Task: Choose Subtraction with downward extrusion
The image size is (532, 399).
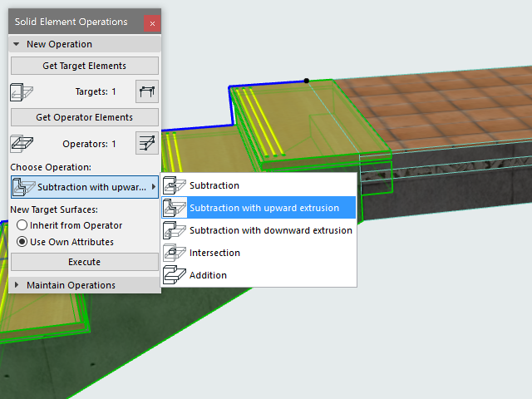Action: [x=259, y=230]
